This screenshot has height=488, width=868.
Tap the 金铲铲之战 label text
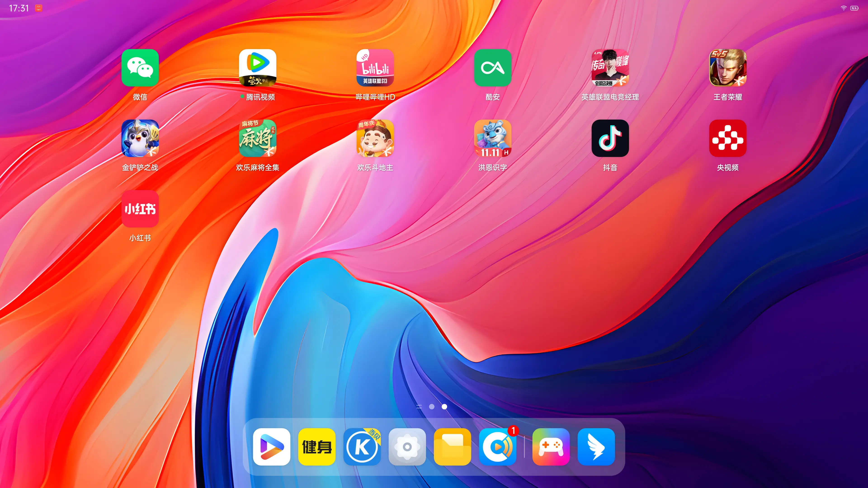click(140, 167)
